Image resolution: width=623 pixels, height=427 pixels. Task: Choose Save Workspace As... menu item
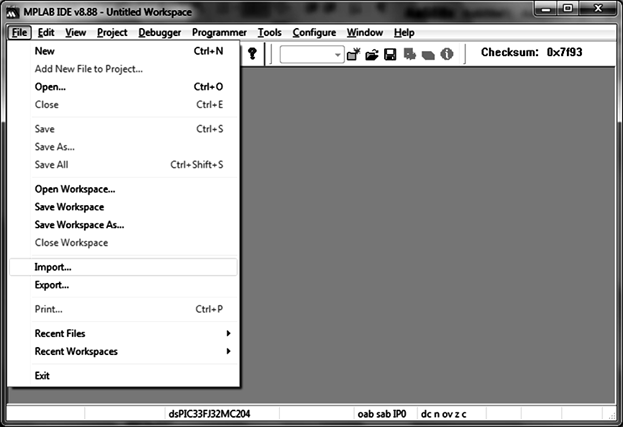124,225
